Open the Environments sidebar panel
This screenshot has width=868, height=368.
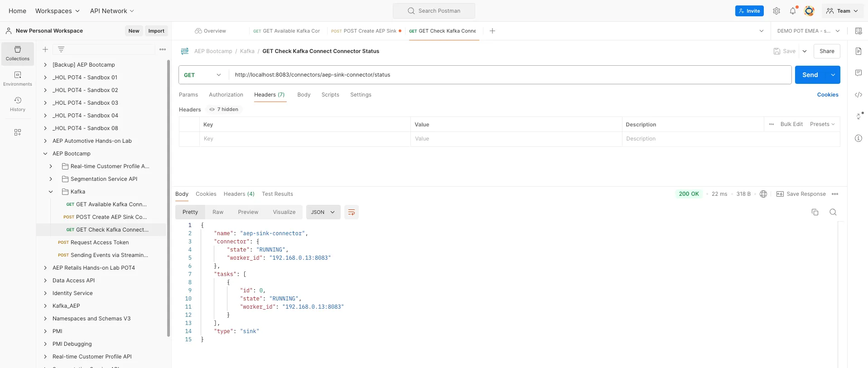click(x=18, y=79)
